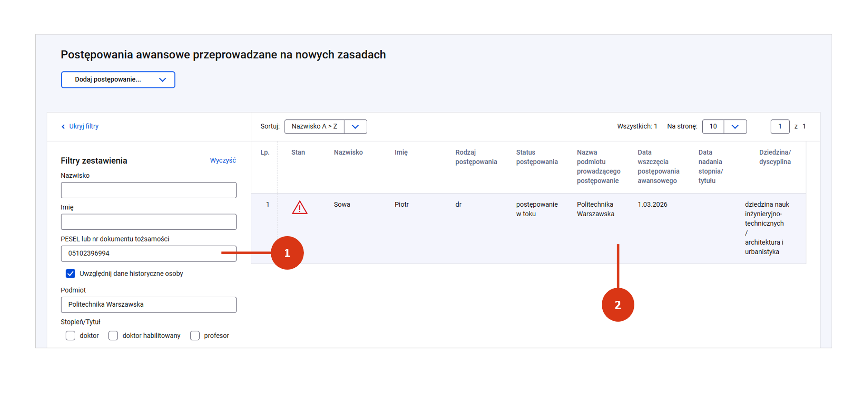Click red annotation marker number 2
This screenshot has height=399, width=868.
click(618, 305)
